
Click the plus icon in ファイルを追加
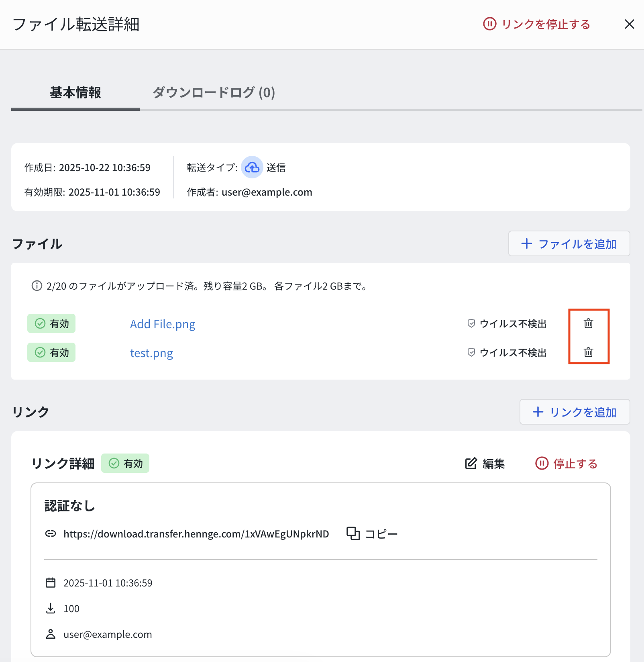pyautogui.click(x=526, y=243)
